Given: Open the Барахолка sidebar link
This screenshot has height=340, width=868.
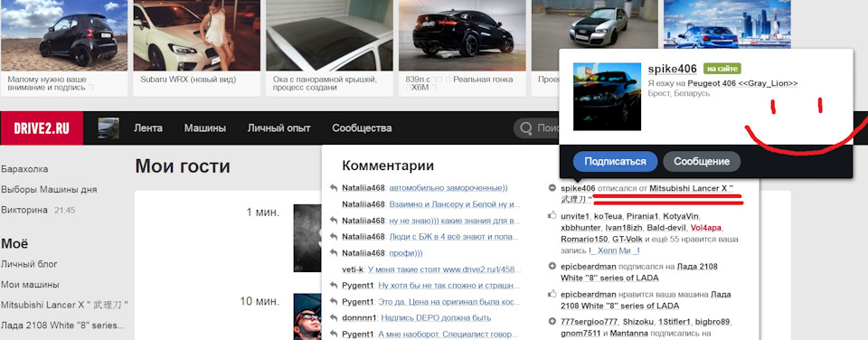Looking at the screenshot, I should click(24, 169).
